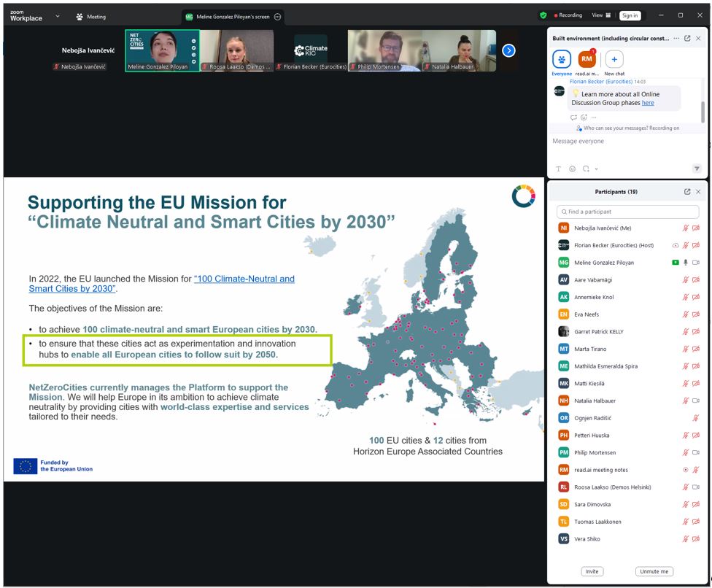Open more options on shared screen label
Image resolution: width=712 pixels, height=588 pixels.
pyautogui.click(x=277, y=17)
